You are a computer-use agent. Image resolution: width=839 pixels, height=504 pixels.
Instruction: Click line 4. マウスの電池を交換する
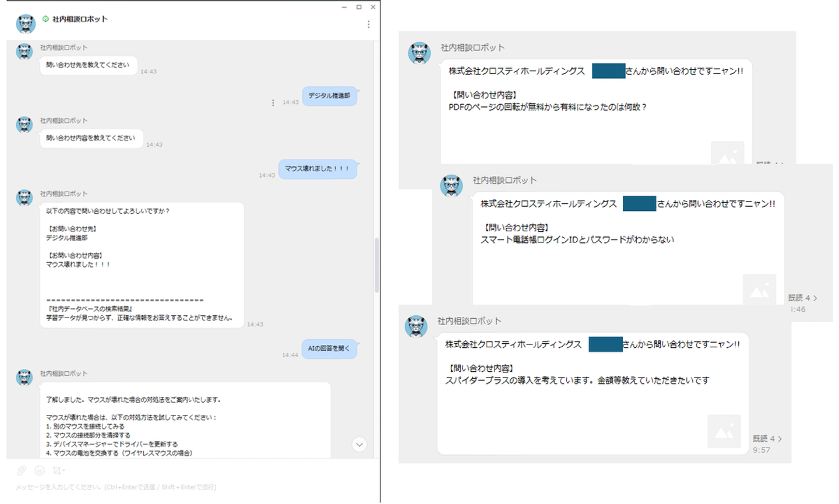coord(119,453)
